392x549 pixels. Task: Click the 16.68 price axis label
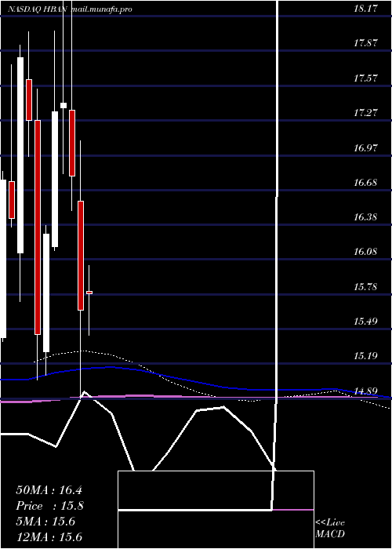tap(366, 183)
